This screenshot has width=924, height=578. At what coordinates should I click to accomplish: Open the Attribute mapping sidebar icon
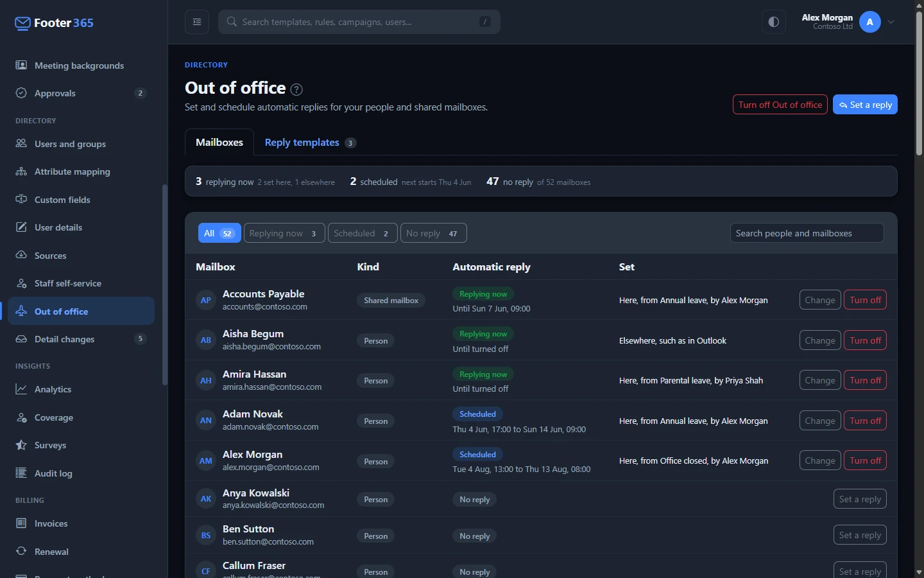pos(21,171)
